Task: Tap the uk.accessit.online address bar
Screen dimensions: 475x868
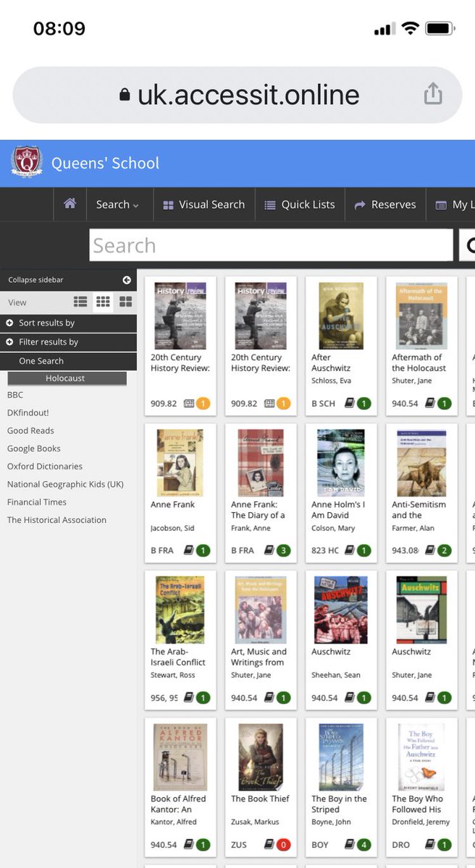Action: (x=237, y=95)
